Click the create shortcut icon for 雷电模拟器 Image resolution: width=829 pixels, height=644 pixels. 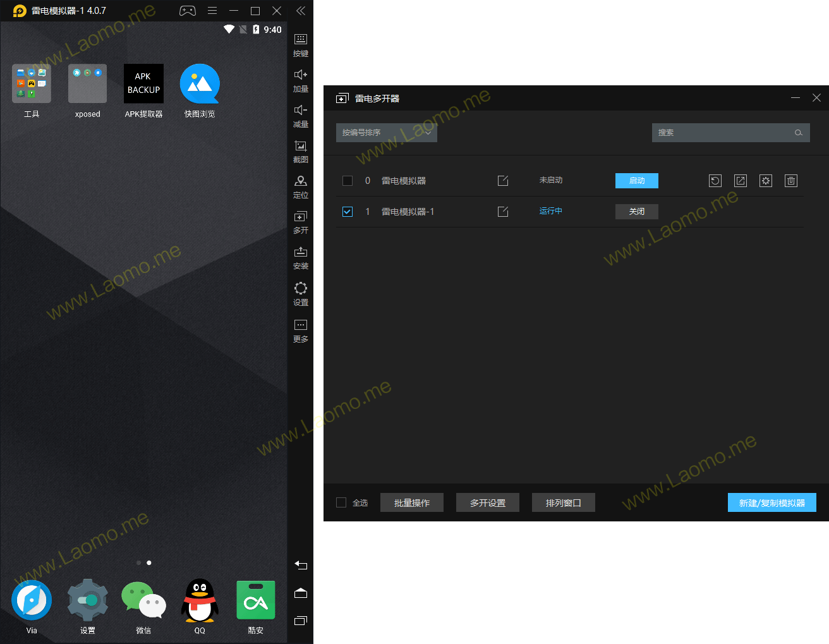[x=741, y=181]
